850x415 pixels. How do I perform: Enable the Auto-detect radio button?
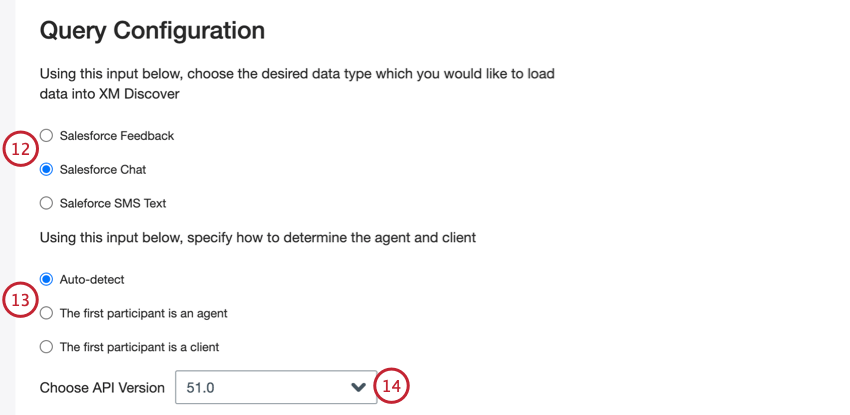(x=46, y=279)
